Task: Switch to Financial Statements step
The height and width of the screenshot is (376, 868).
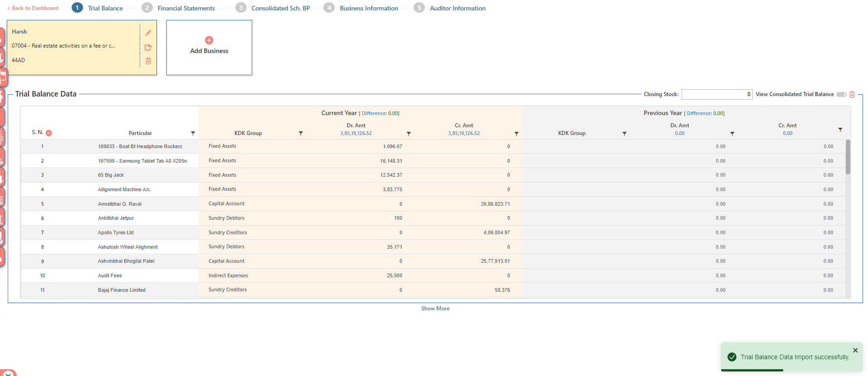Action: click(x=178, y=8)
